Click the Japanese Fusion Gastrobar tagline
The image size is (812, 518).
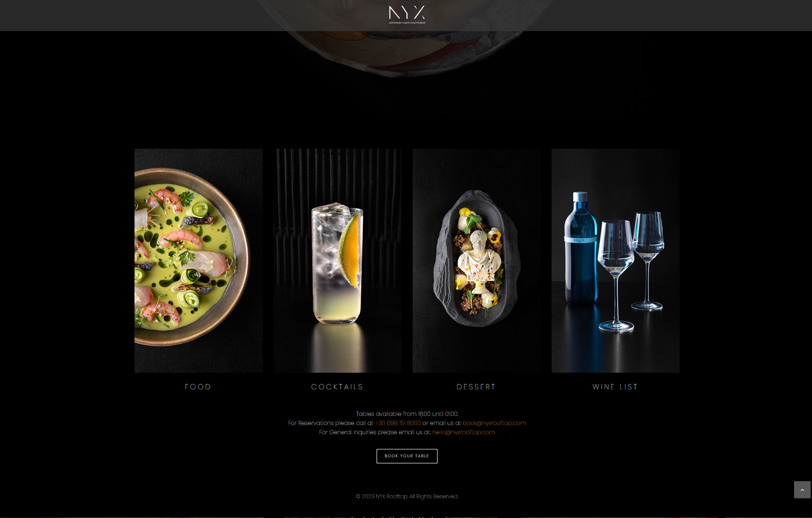[407, 23]
